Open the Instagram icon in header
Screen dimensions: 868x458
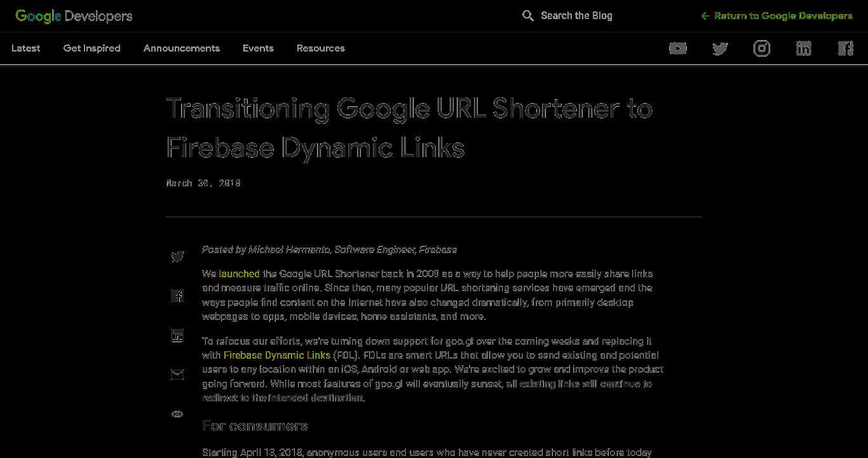(762, 48)
